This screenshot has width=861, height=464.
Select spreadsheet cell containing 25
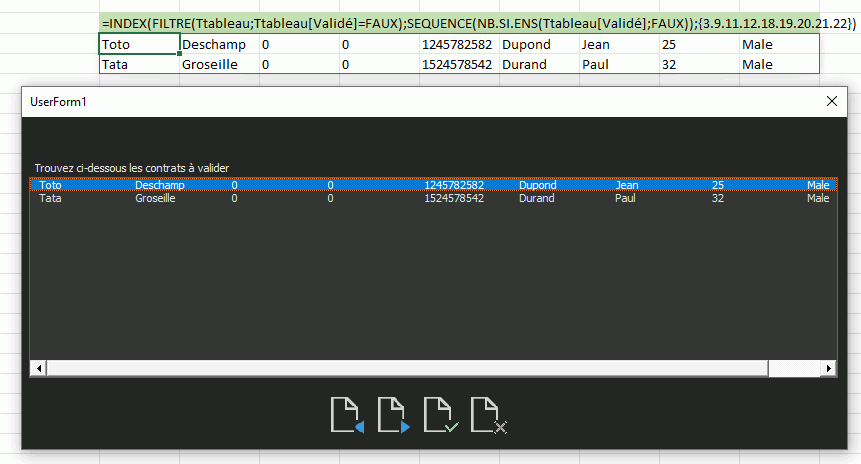(x=700, y=44)
